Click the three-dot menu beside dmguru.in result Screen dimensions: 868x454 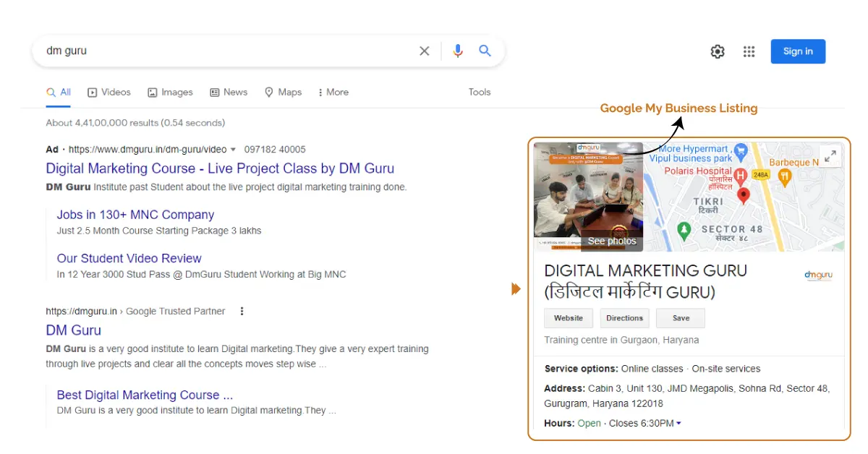pos(242,312)
